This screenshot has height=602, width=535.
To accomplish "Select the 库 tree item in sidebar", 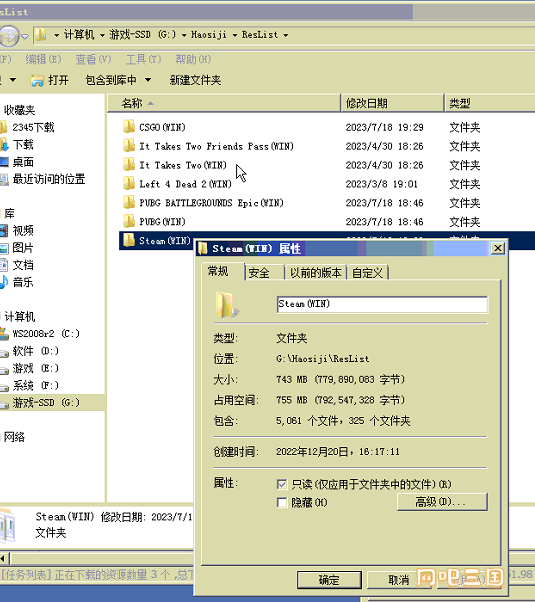I will pyautogui.click(x=10, y=213).
